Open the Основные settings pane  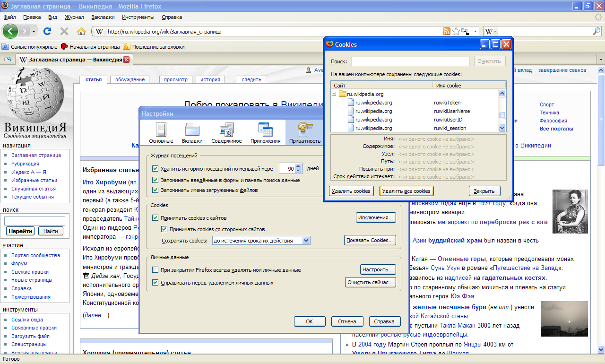pyautogui.click(x=161, y=132)
